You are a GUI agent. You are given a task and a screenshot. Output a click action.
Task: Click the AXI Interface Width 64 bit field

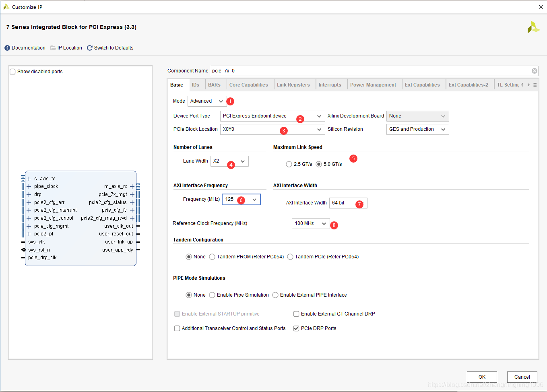(348, 203)
